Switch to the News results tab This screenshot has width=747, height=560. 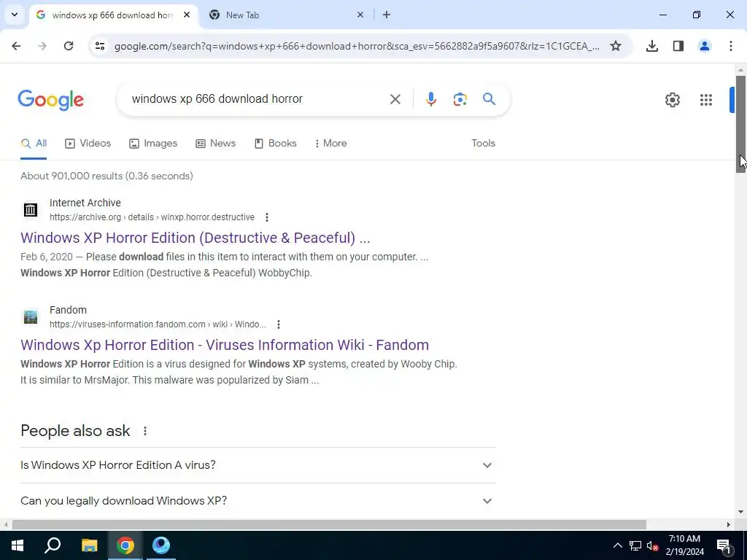pyautogui.click(x=216, y=144)
